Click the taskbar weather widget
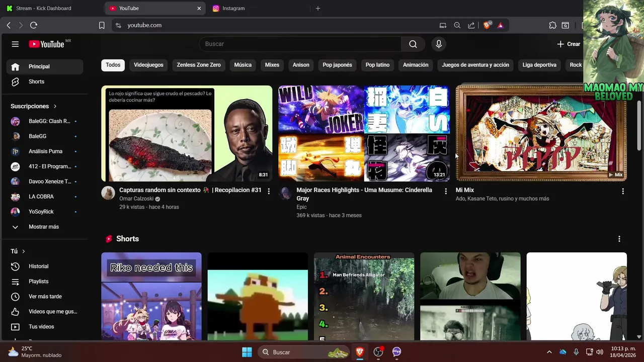The width and height of the screenshot is (644, 362). tap(35, 352)
